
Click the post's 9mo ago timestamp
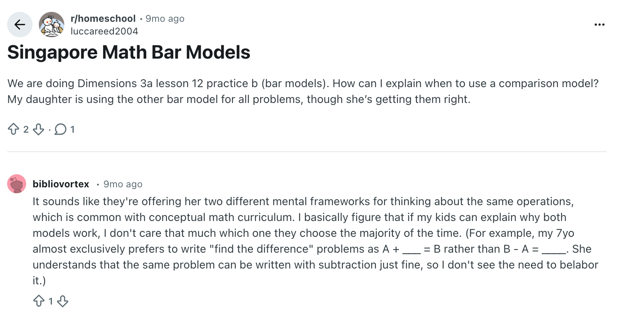coord(165,19)
